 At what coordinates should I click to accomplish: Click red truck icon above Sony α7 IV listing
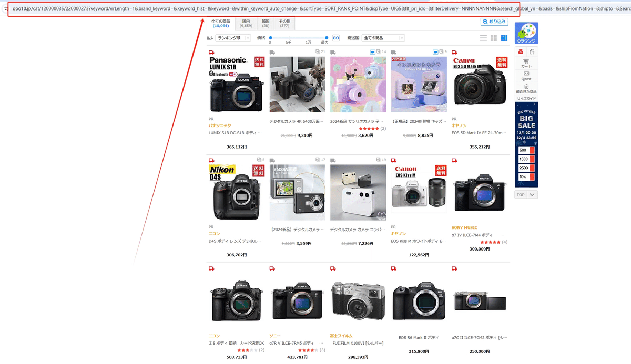(x=454, y=160)
